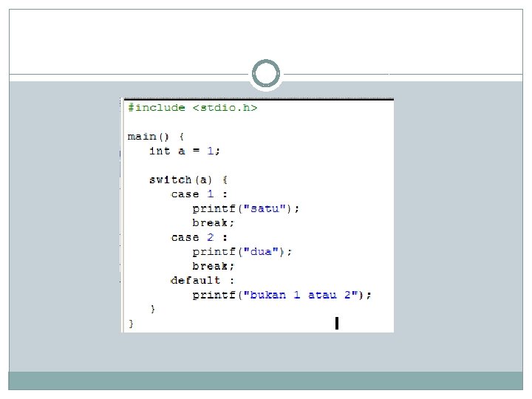Click the code screenshot image

coord(257,215)
